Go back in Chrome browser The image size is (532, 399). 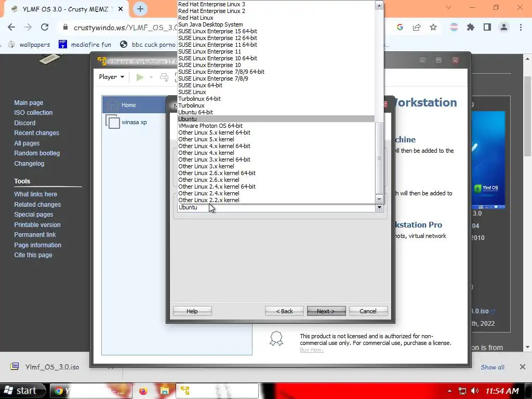11,28
